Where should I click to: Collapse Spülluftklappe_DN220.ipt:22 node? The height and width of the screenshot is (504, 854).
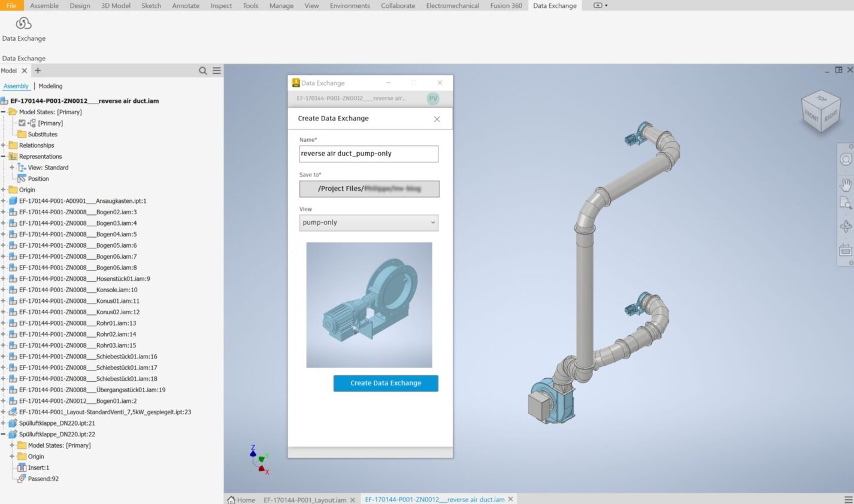pos(4,434)
